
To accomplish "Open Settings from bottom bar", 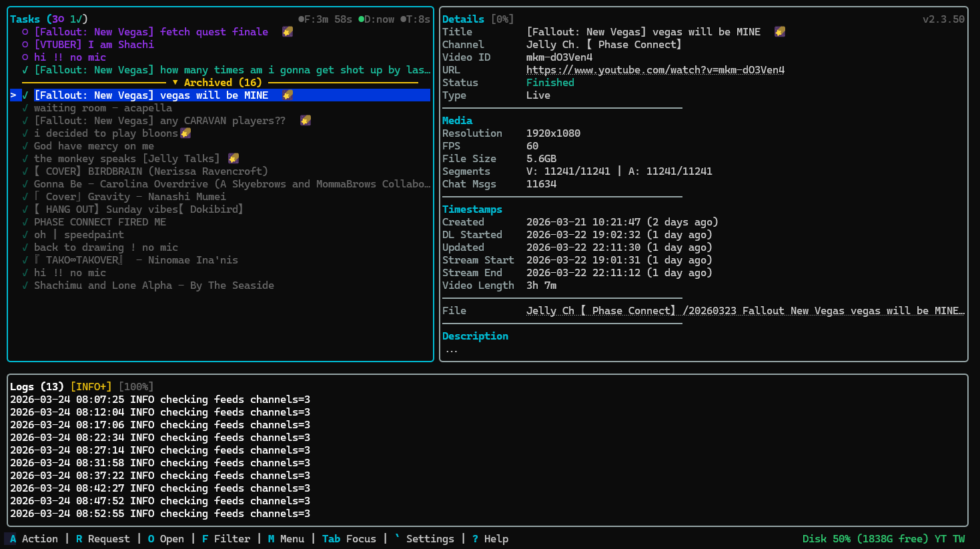I will click(x=424, y=539).
